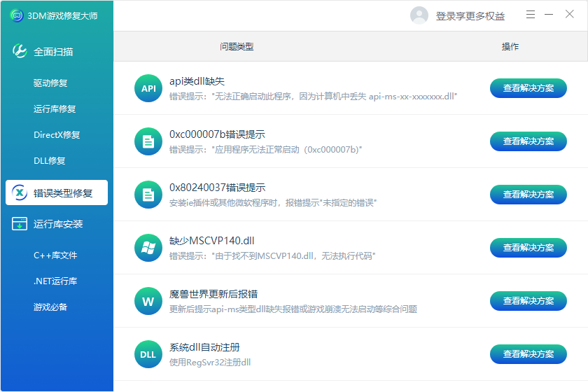
Task: Open the hamburger menu icon
Action: click(531, 15)
